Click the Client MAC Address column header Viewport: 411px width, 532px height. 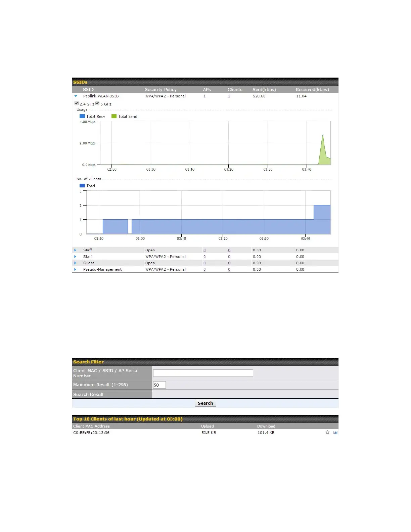(x=91, y=426)
